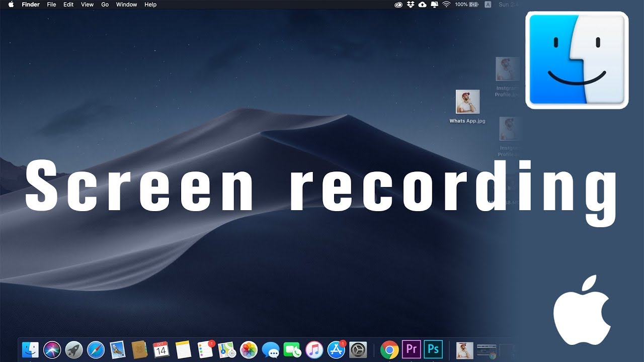The image size is (644, 362).
Task: Open the Window menu
Action: pos(126,5)
